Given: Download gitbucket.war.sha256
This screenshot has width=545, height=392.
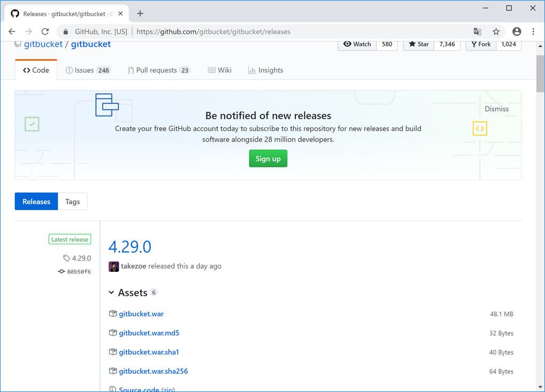Looking at the screenshot, I should coord(153,371).
